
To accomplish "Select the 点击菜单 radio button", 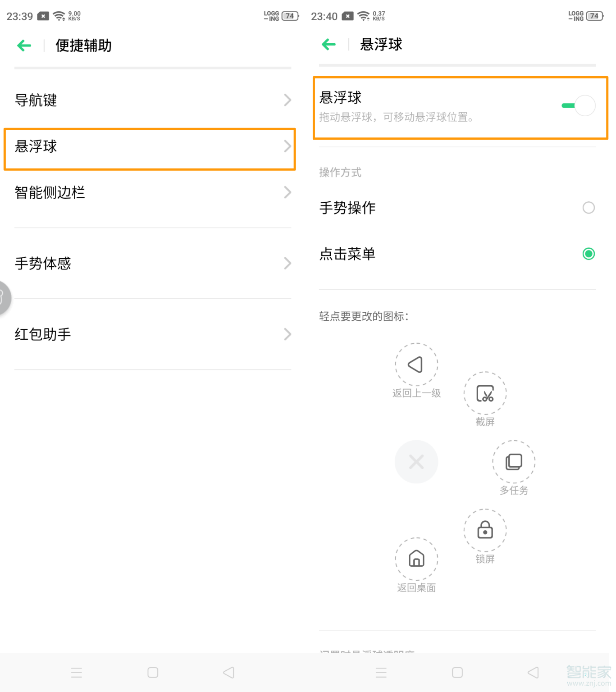I will (x=589, y=254).
